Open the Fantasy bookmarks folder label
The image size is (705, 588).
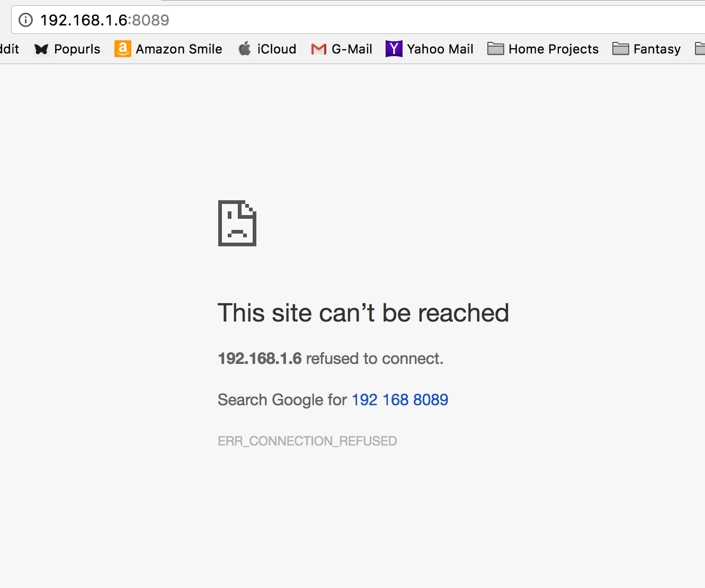[x=657, y=49]
